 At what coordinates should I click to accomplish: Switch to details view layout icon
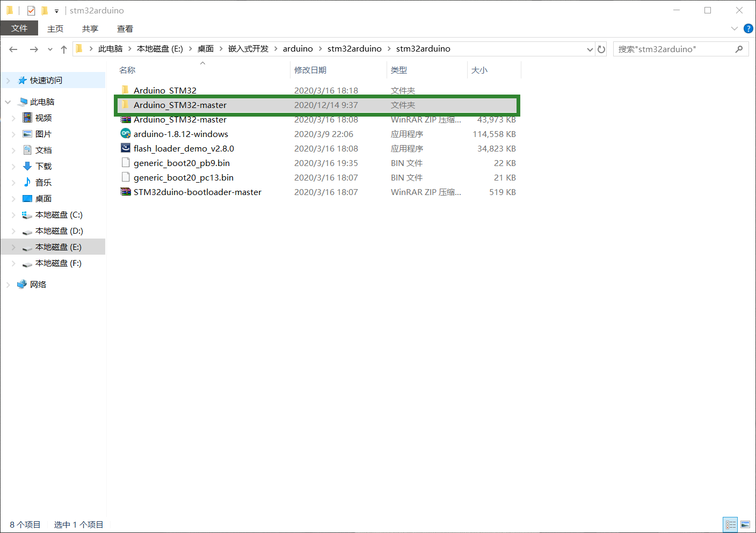(731, 524)
